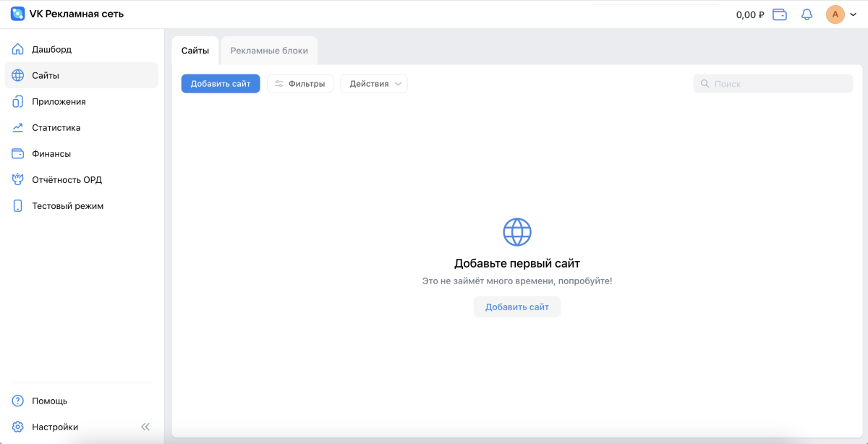Image resolution: width=868 pixels, height=444 pixels.
Task: Click the VK Рекламная сеть title text
Action: [x=77, y=14]
